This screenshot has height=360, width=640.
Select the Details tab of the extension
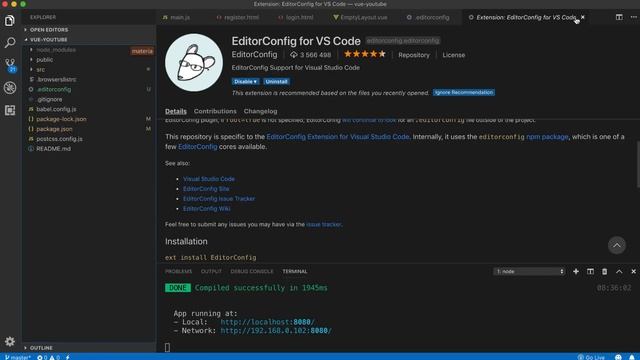pyautogui.click(x=176, y=111)
